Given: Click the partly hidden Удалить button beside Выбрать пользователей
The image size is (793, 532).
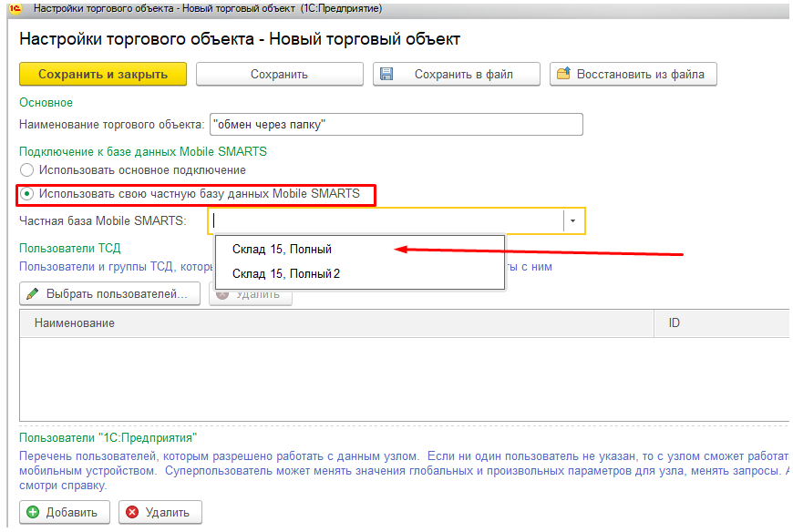Looking at the screenshot, I should pos(251,297).
